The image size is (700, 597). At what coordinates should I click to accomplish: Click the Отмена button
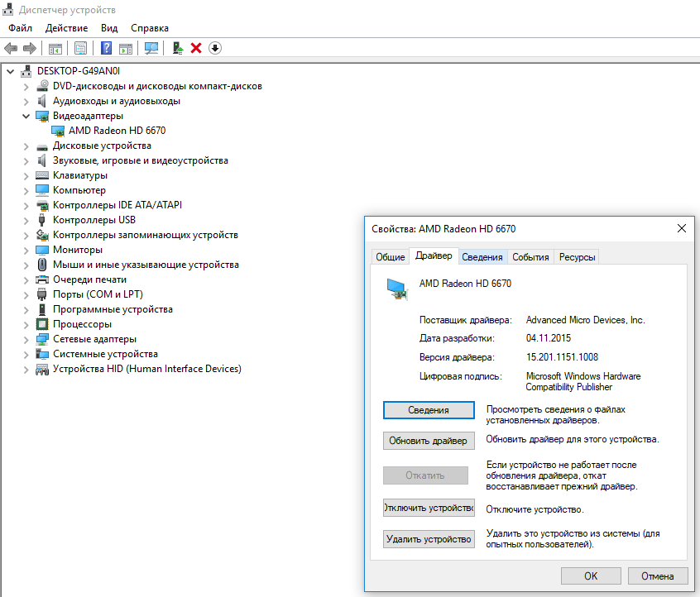pyautogui.click(x=658, y=576)
